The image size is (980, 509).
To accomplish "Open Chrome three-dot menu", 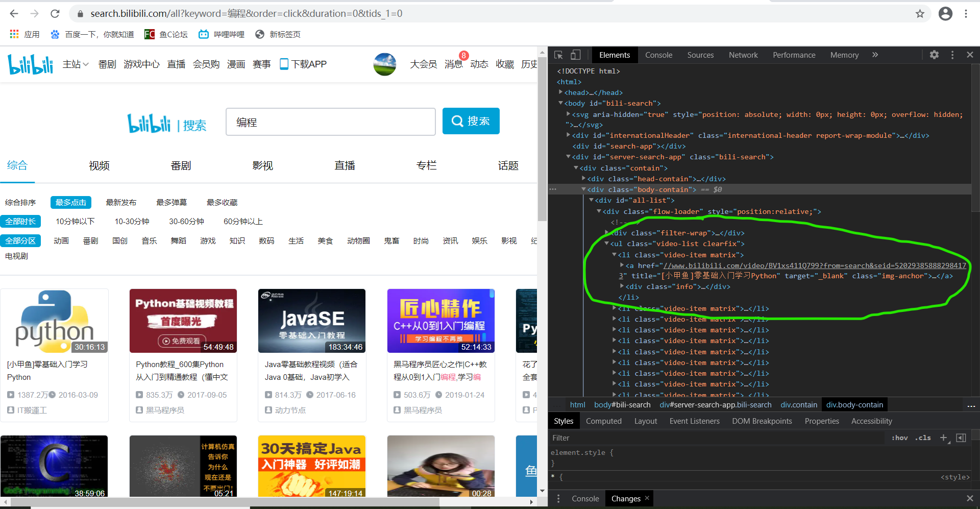I will 966,14.
